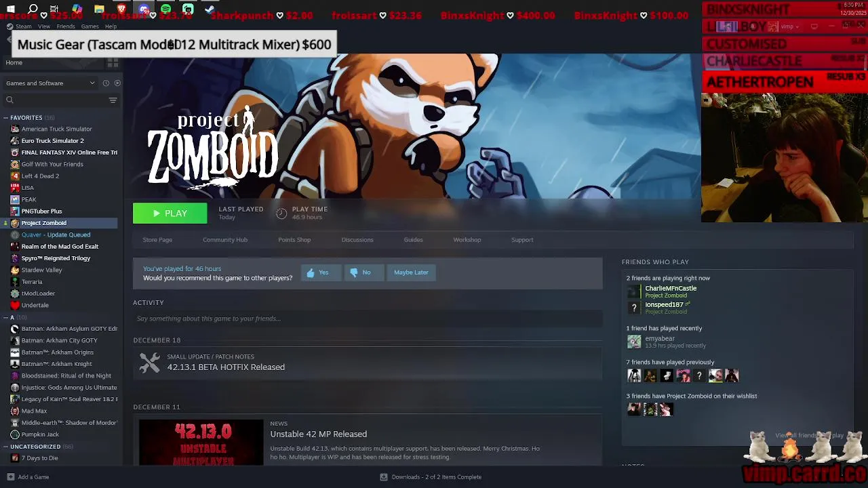Select PNGTuber Plus in library
This screenshot has width=868, height=488.
(41, 211)
